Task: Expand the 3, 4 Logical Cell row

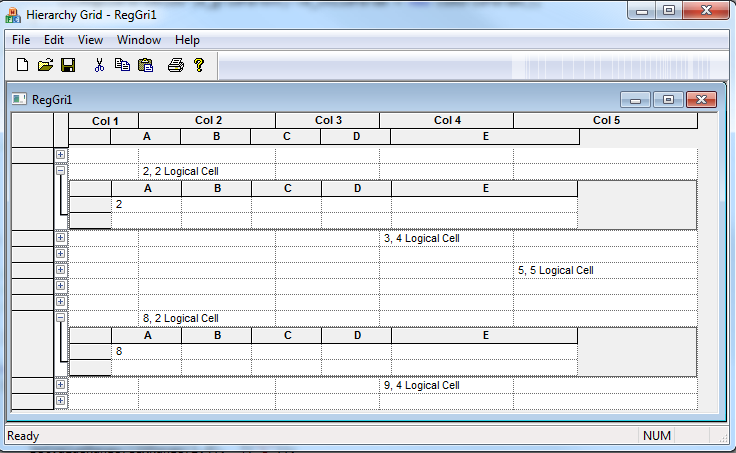Action: [61, 238]
